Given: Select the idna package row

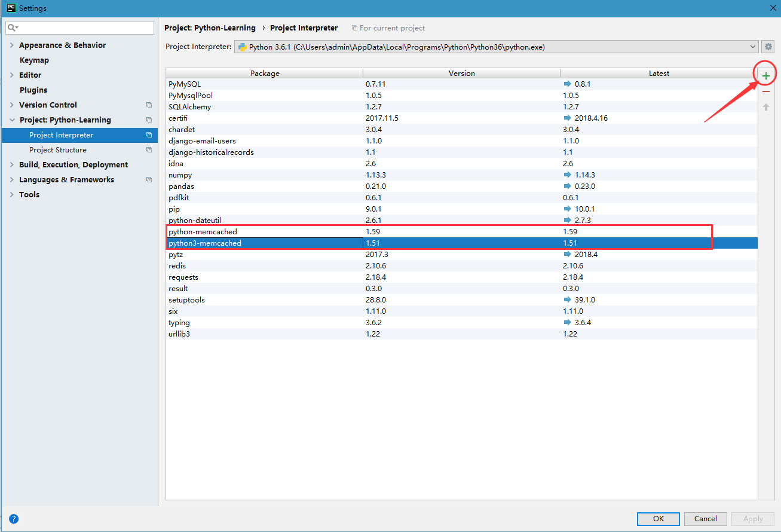Looking at the screenshot, I should pos(462,164).
